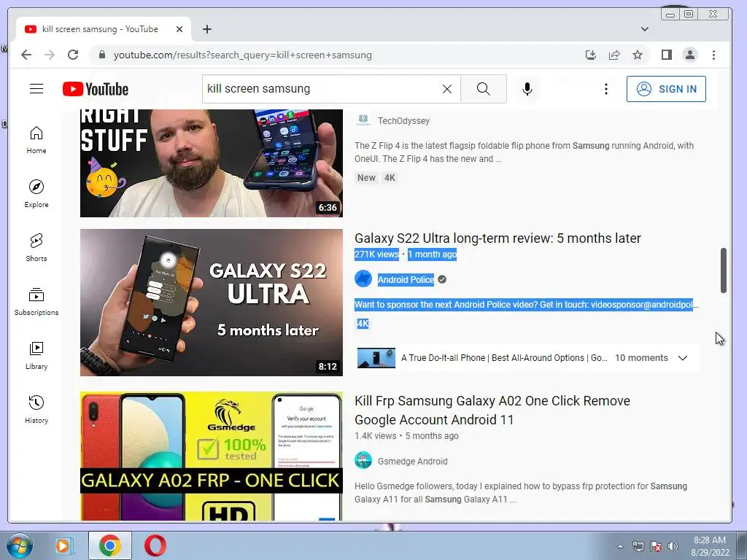The width and height of the screenshot is (747, 560).
Task: Click the 271K views text
Action: coord(376,254)
